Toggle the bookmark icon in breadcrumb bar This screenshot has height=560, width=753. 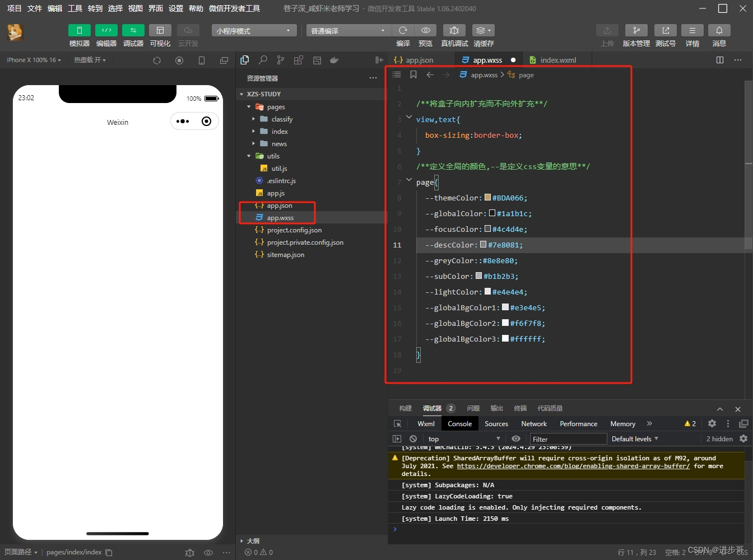pyautogui.click(x=413, y=74)
